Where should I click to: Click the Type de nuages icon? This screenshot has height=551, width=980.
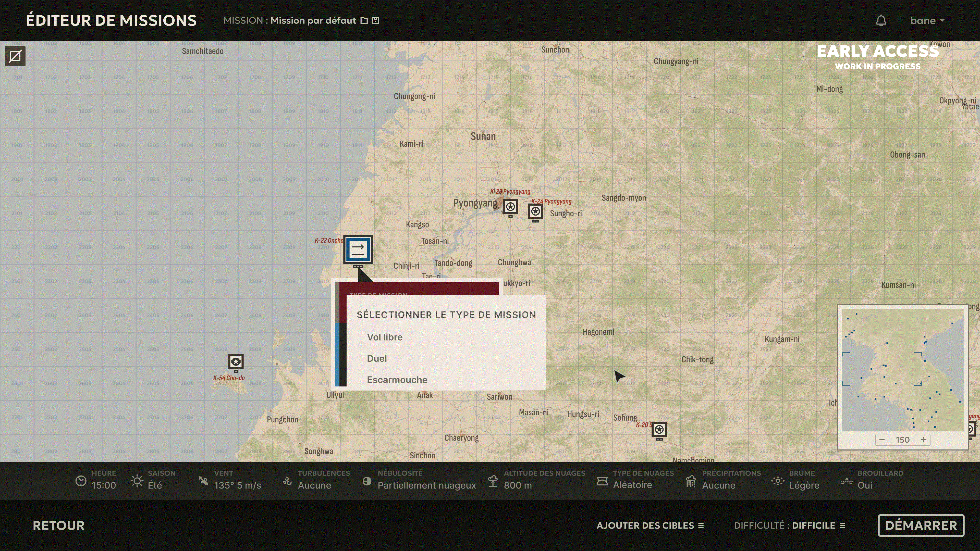pyautogui.click(x=602, y=481)
